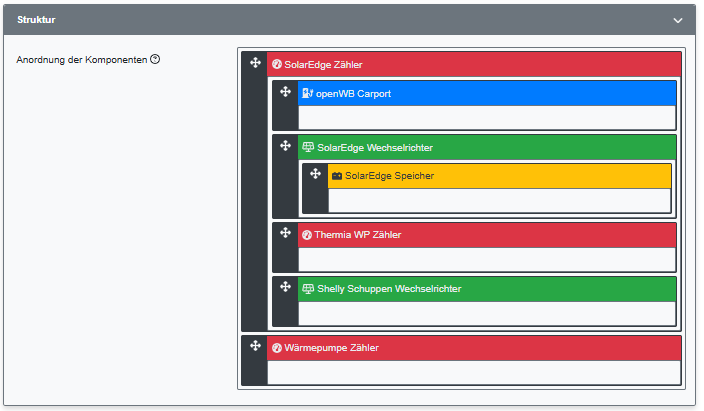Select the SolarEdge Speicher label
The image size is (704, 411).
point(389,176)
